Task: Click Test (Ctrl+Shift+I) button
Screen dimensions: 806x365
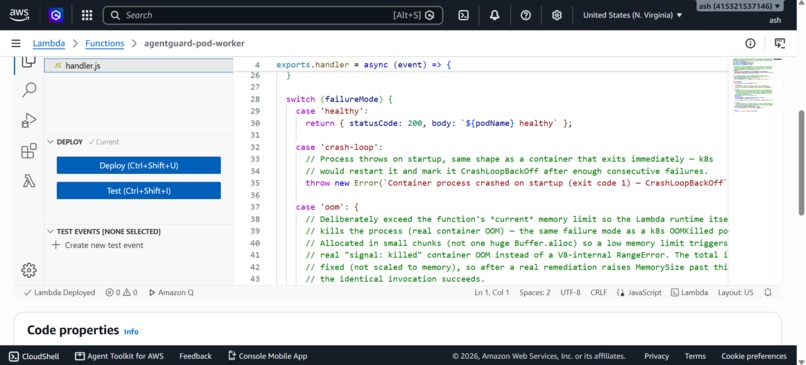Action: click(x=139, y=191)
